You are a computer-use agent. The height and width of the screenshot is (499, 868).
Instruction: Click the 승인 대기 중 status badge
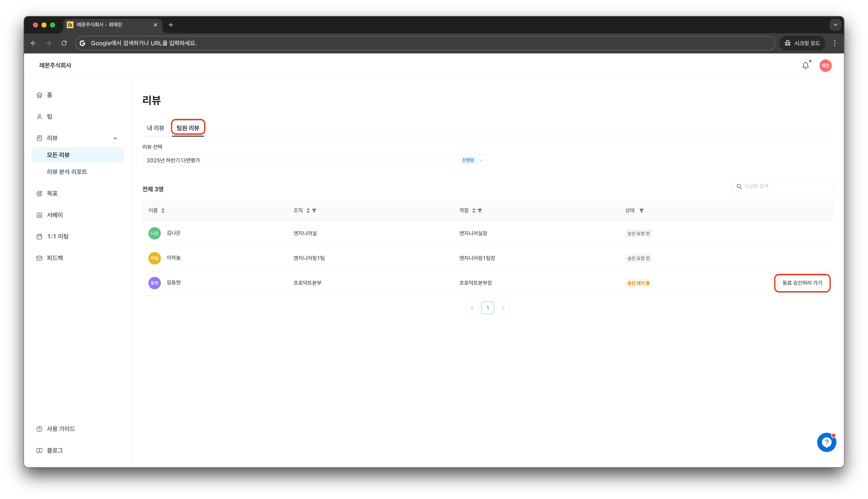[x=638, y=283]
